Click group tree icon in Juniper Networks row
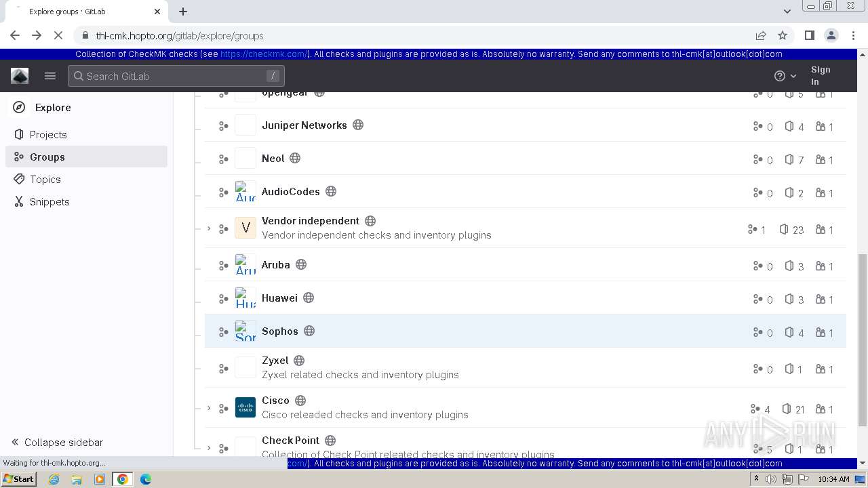 tap(223, 126)
